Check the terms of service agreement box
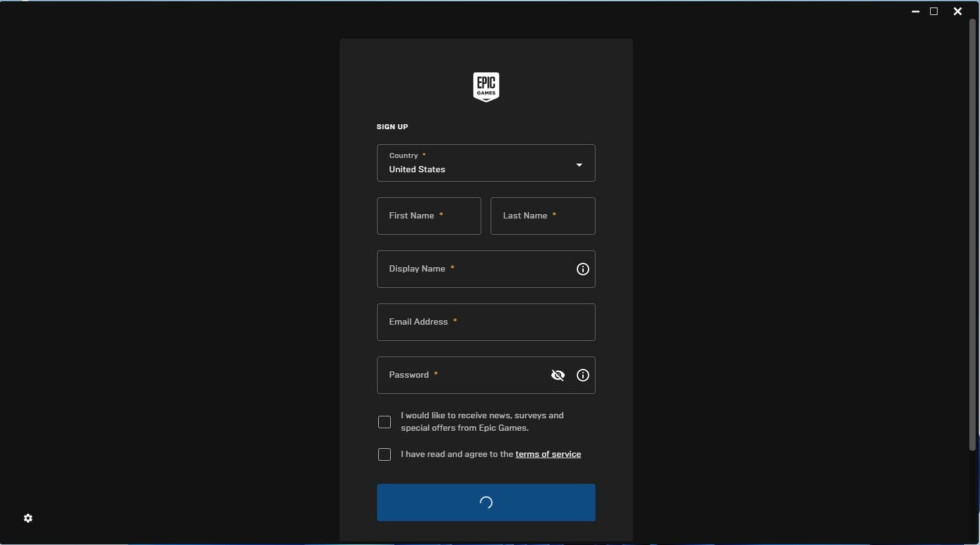The width and height of the screenshot is (980, 545). (385, 454)
